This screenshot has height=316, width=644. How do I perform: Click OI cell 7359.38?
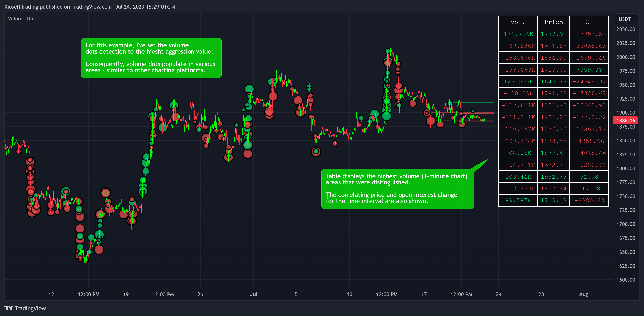tap(589, 70)
